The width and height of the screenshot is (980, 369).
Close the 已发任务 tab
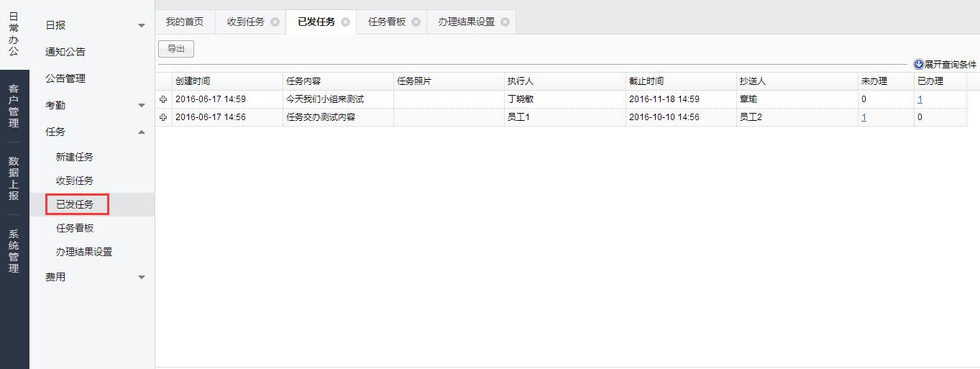pos(345,22)
